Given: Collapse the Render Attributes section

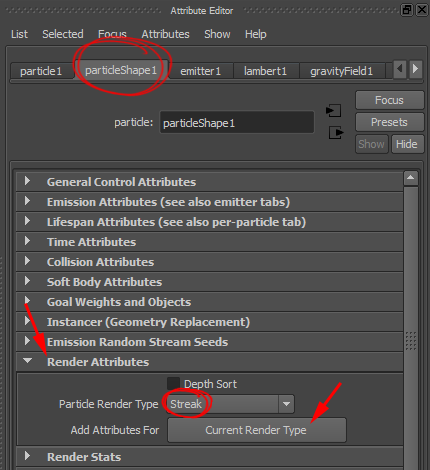Looking at the screenshot, I should coord(209,362).
